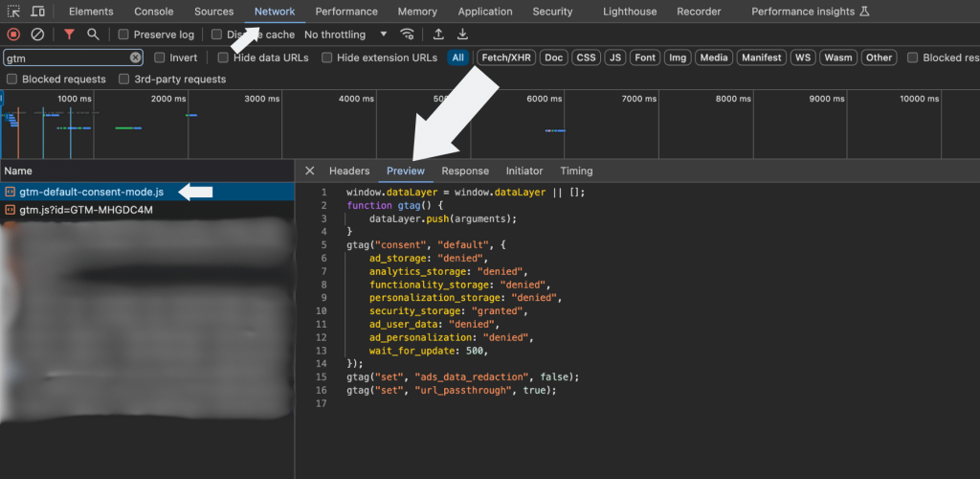This screenshot has width=980, height=479.
Task: Export HAR file download icon
Action: coord(462,34)
